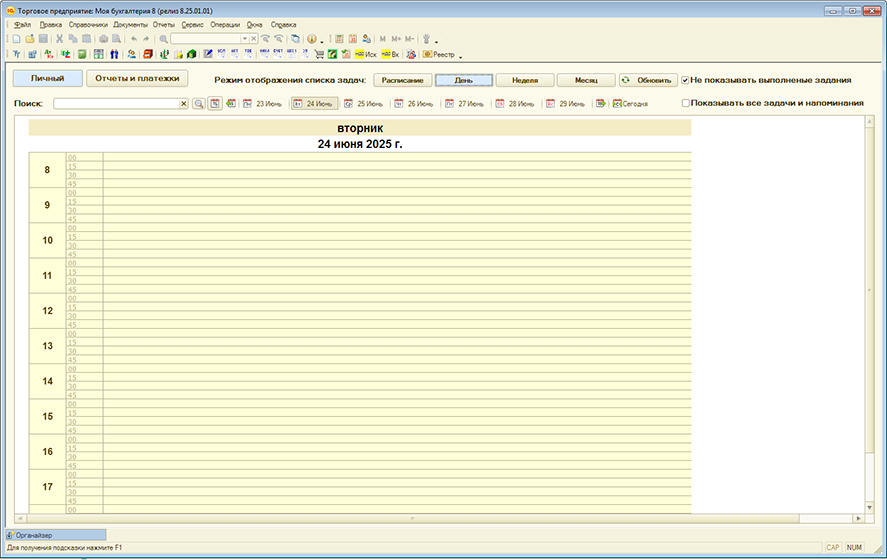Click the Поиск search input field
Viewport: 887px width, 560px height.
pyautogui.click(x=116, y=103)
